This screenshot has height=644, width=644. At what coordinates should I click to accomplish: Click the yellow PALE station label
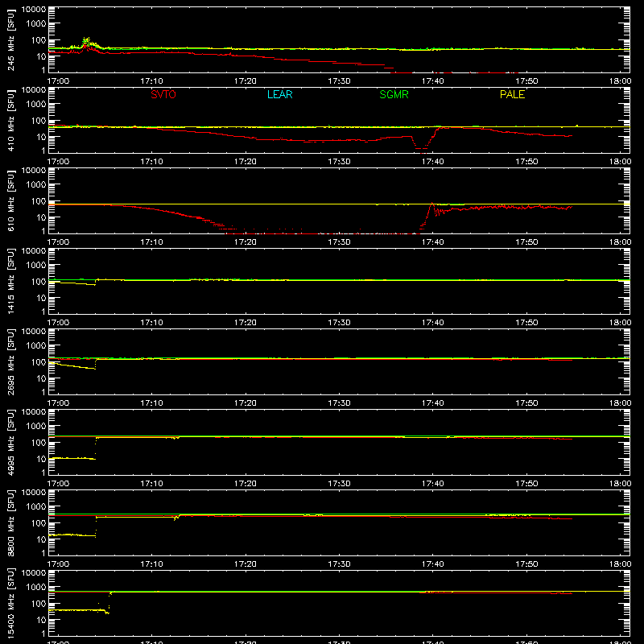point(512,94)
